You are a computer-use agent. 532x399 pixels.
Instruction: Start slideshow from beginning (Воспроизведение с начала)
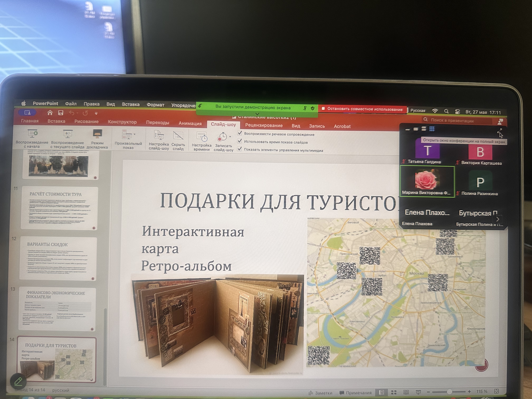pos(32,139)
